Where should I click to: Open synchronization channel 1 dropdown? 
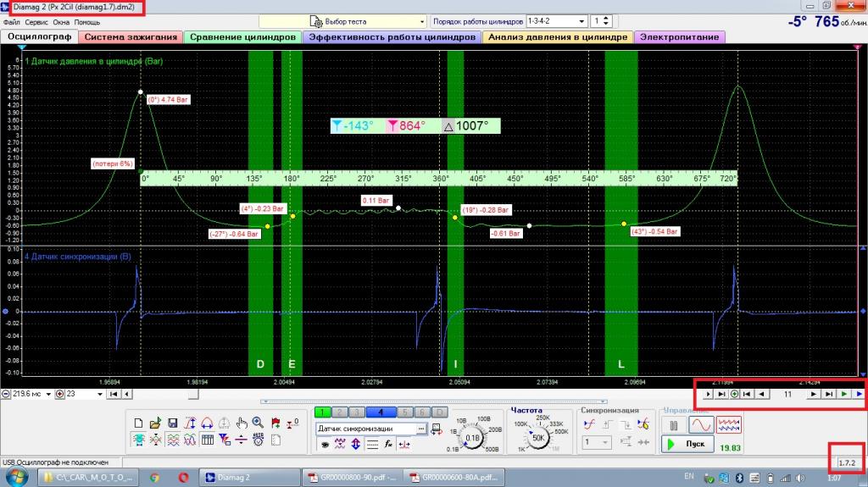click(596, 442)
